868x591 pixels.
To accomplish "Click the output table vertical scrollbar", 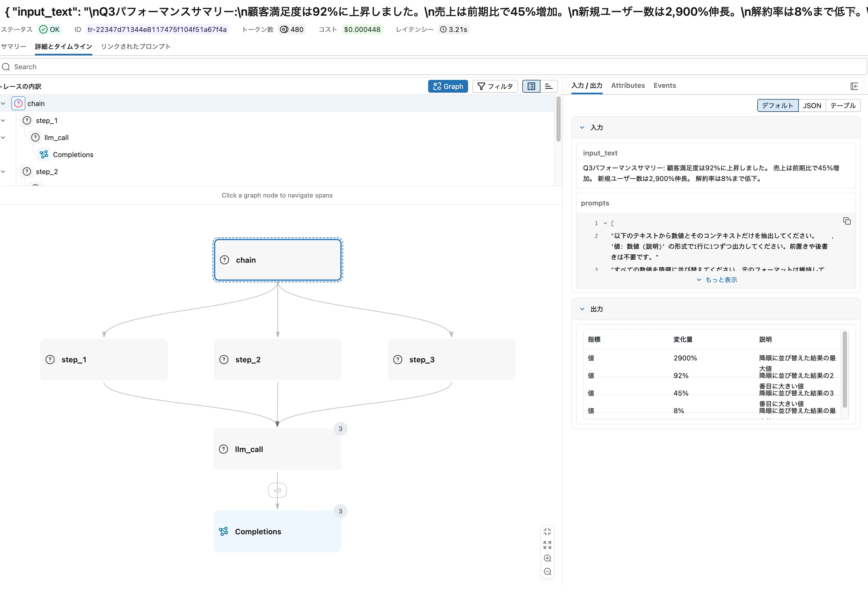I will point(845,369).
